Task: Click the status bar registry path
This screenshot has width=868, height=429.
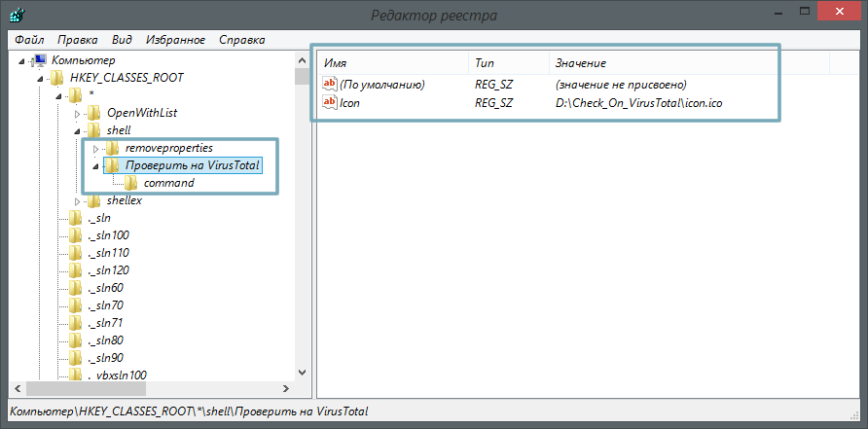Action: [x=190, y=411]
